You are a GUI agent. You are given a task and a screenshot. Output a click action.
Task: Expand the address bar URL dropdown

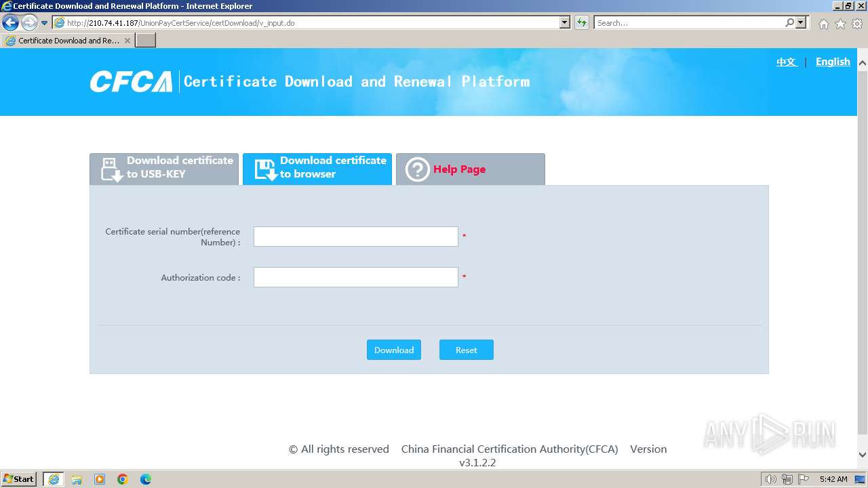coord(565,22)
